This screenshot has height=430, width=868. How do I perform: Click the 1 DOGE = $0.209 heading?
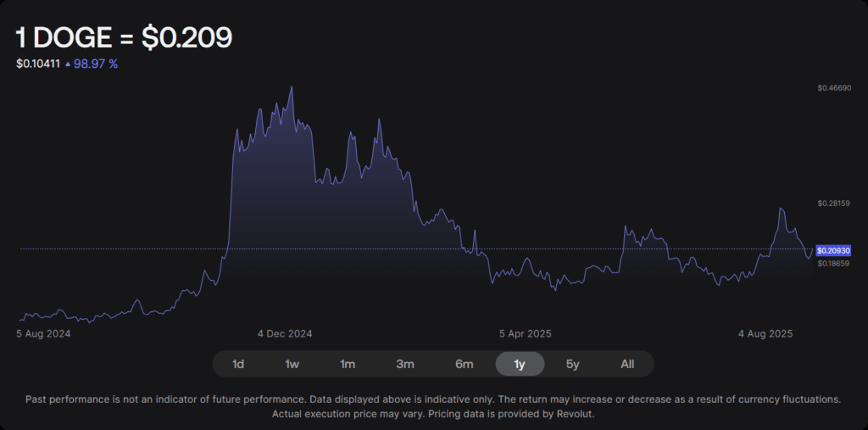[124, 38]
